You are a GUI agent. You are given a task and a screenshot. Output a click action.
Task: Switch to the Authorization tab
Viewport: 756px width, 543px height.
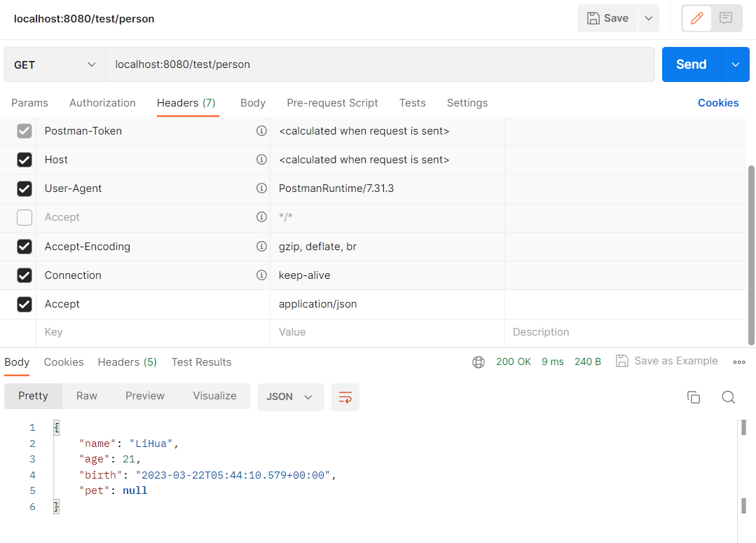click(103, 103)
